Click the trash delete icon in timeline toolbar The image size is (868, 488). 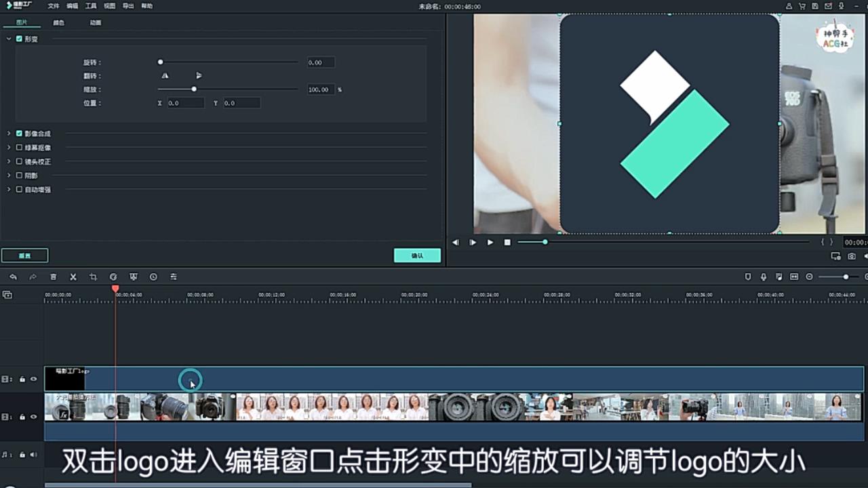tap(53, 277)
